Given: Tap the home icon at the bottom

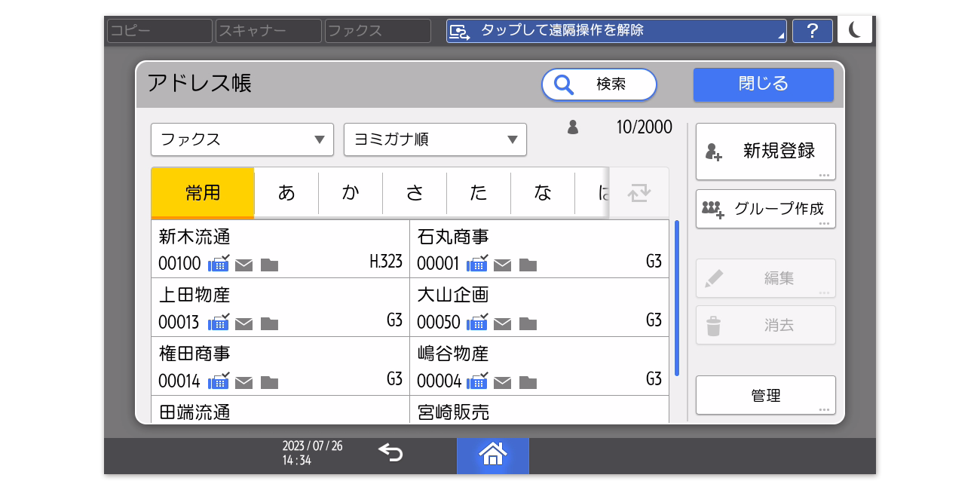Looking at the screenshot, I should coord(492,455).
